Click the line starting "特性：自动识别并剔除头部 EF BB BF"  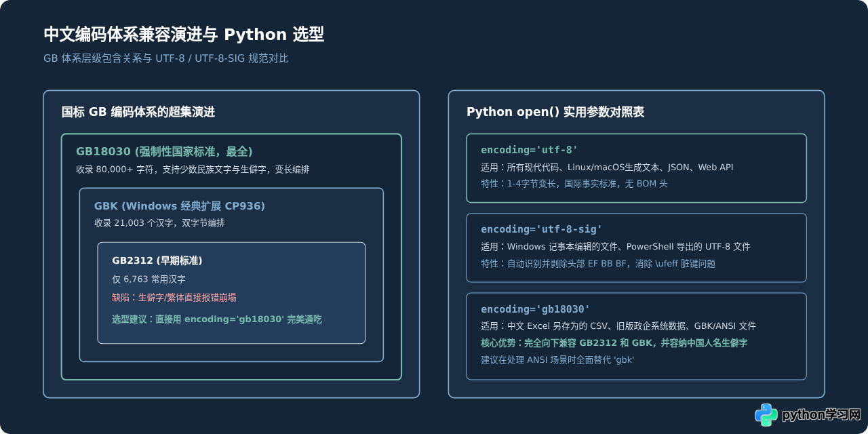598,263
